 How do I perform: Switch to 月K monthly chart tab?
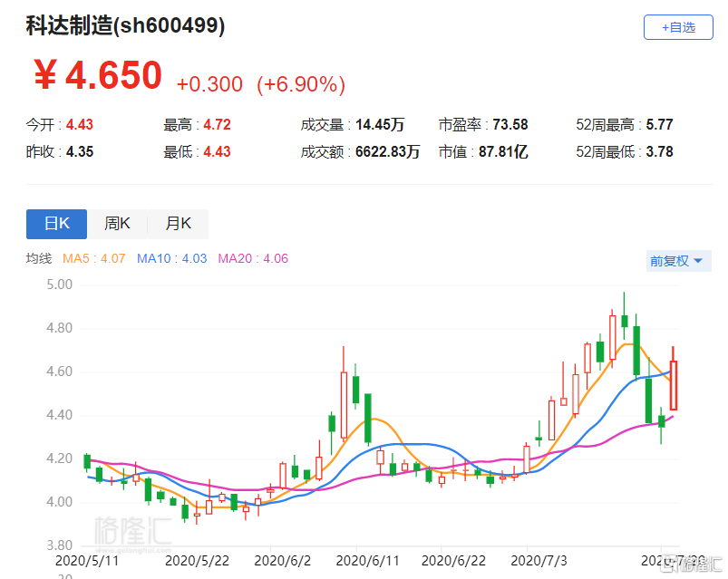point(178,224)
